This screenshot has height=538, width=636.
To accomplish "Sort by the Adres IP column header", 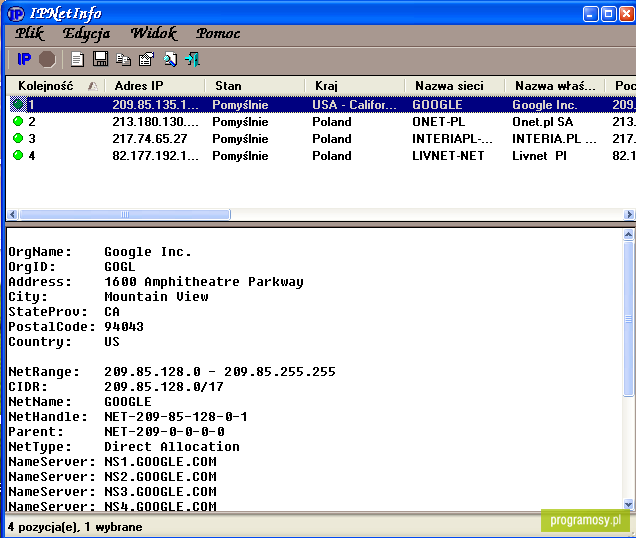I will pos(155,86).
